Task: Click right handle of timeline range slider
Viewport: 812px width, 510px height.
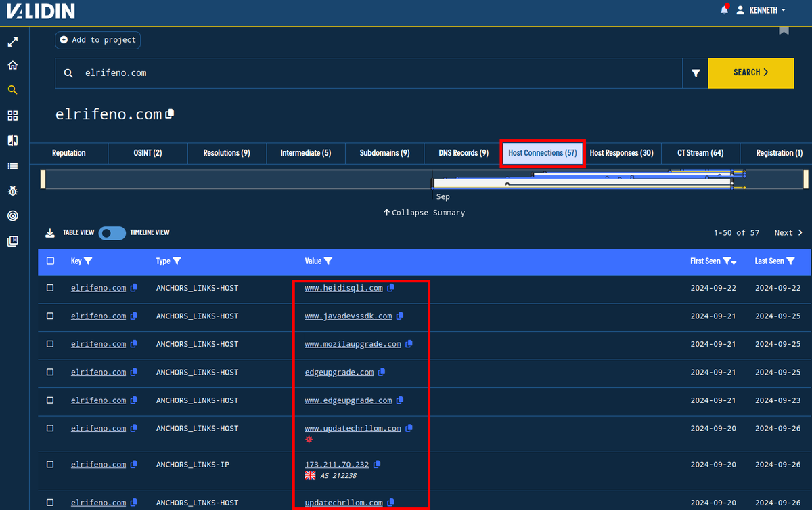Action: click(x=806, y=179)
